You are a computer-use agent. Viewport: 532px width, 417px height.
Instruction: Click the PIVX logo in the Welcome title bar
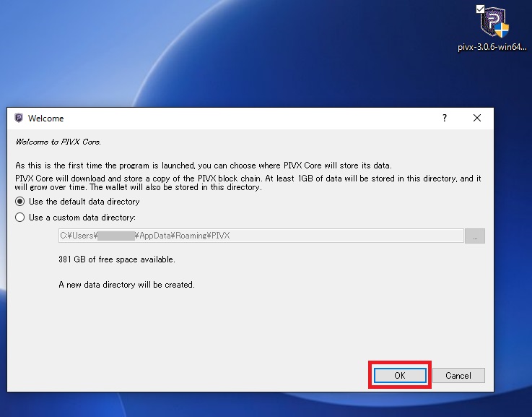[x=18, y=119]
